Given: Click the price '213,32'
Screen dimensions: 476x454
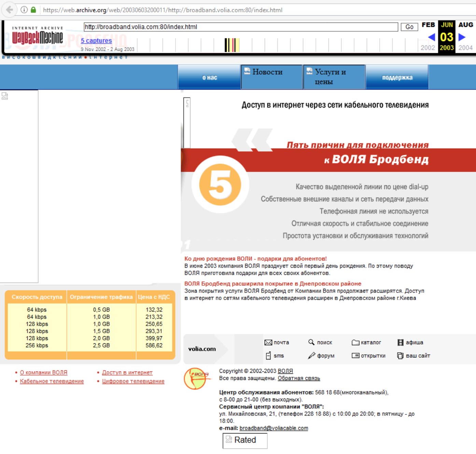Looking at the screenshot, I should click(x=154, y=317).
